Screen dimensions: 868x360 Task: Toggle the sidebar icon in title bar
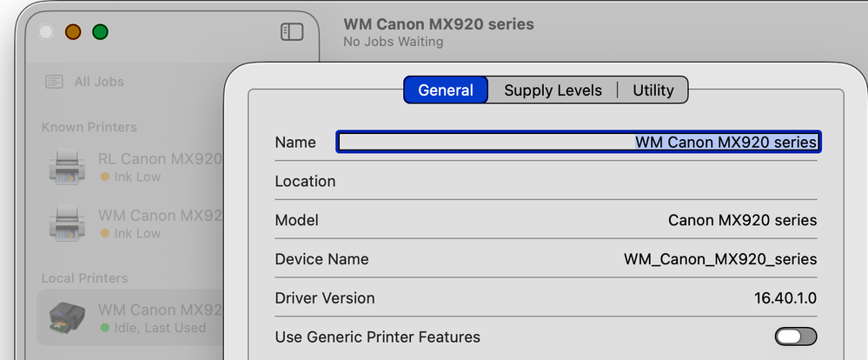(x=292, y=32)
